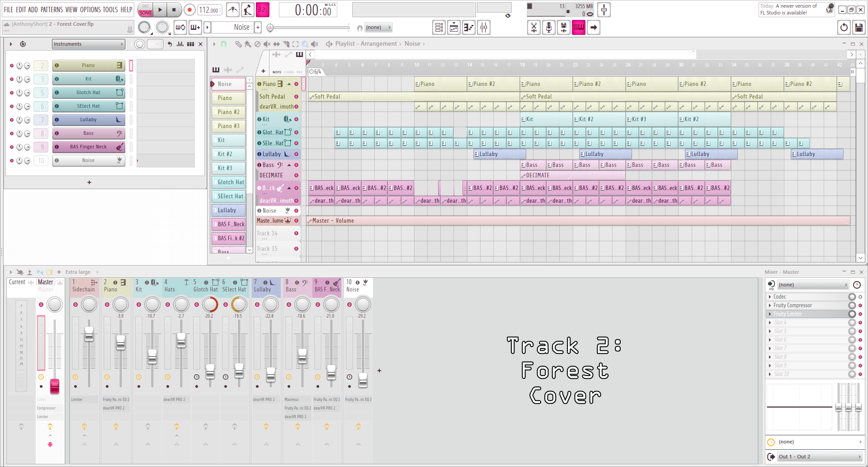The height and width of the screenshot is (467, 868).
Task: Open the mixer view icon
Action: [484, 28]
